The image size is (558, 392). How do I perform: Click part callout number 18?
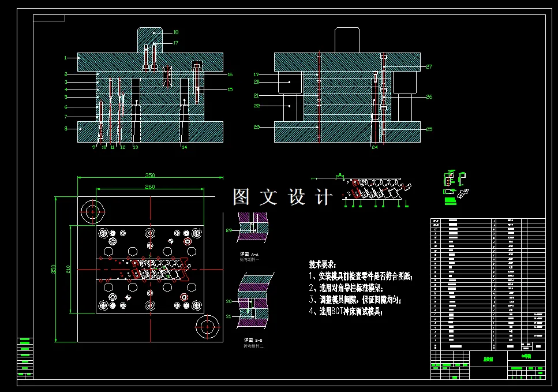(176, 32)
